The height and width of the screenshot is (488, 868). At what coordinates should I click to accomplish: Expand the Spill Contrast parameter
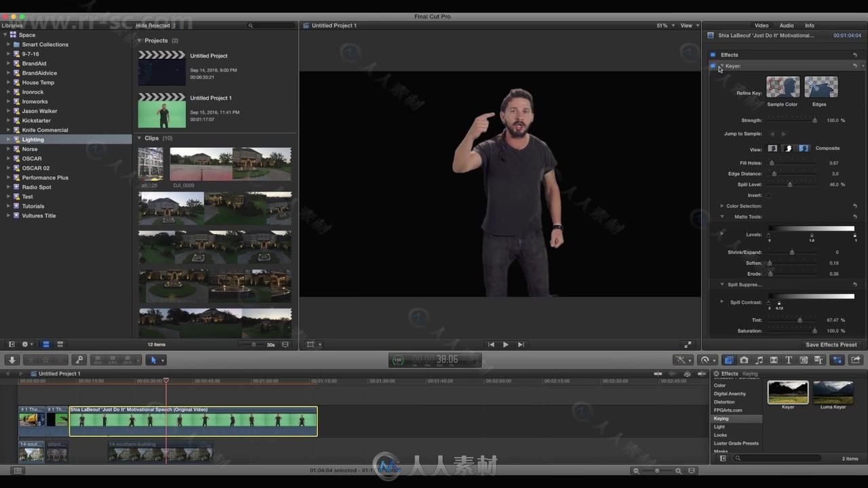click(722, 302)
